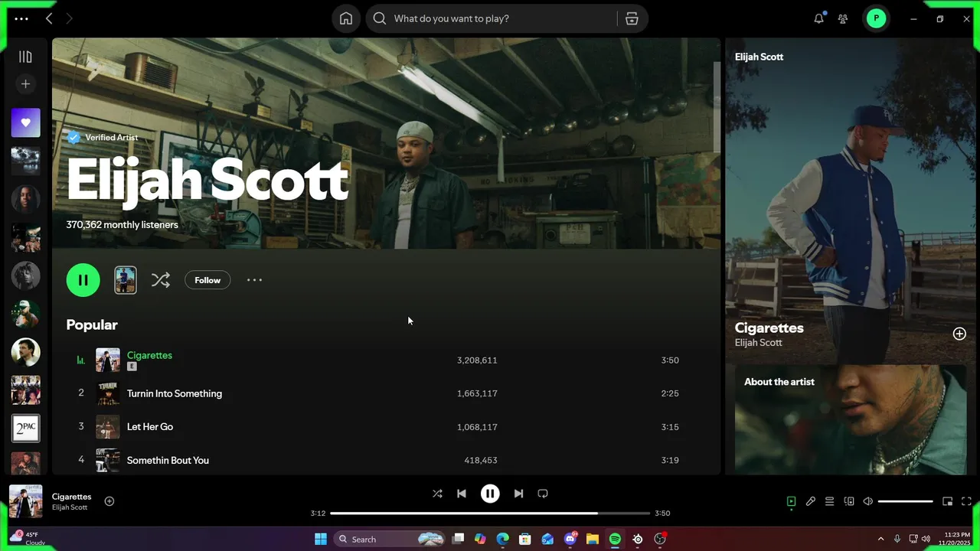Open Liked Songs heart tile in sidebar
Viewport: 980px width, 551px height.
click(25, 122)
